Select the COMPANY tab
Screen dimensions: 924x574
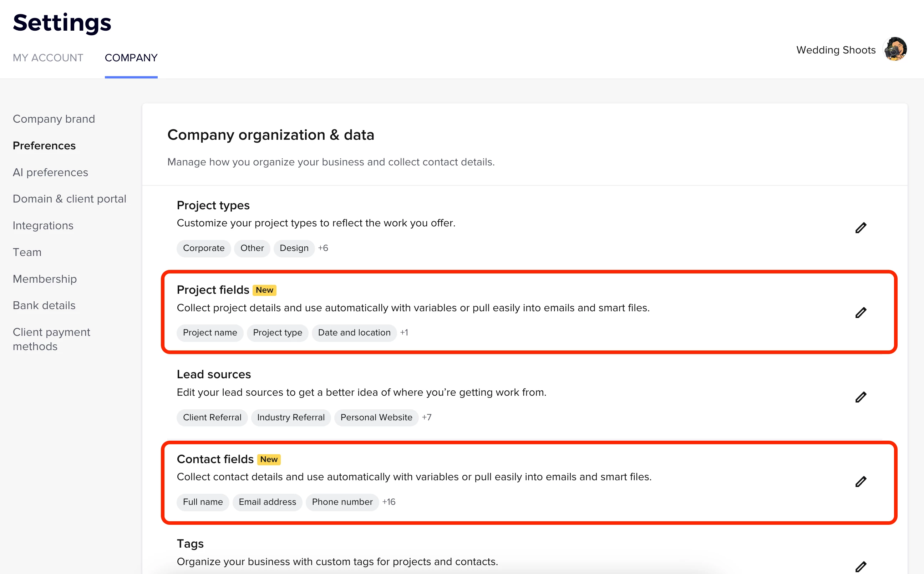click(x=131, y=58)
